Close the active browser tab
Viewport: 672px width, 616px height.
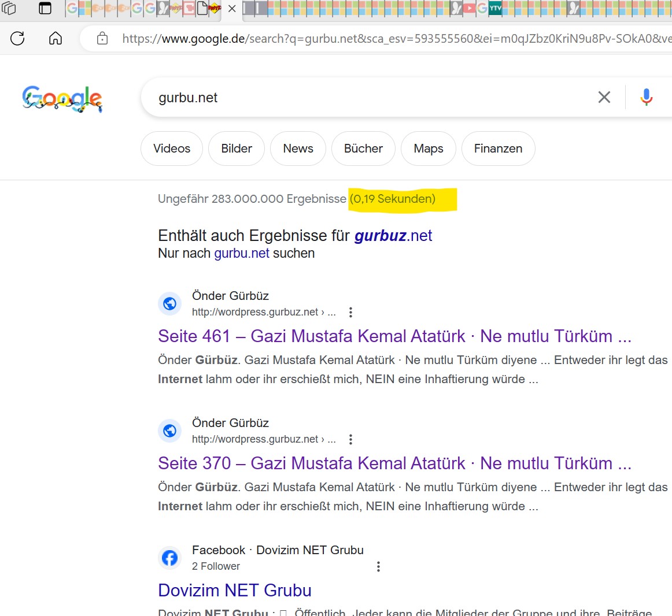pyautogui.click(x=232, y=9)
